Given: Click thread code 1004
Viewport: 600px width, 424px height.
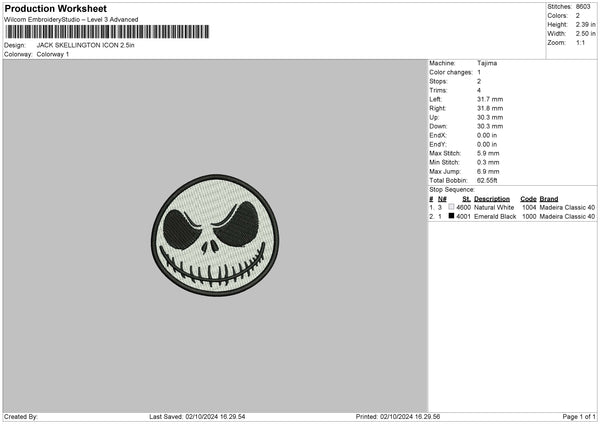Looking at the screenshot, I should tap(529, 207).
